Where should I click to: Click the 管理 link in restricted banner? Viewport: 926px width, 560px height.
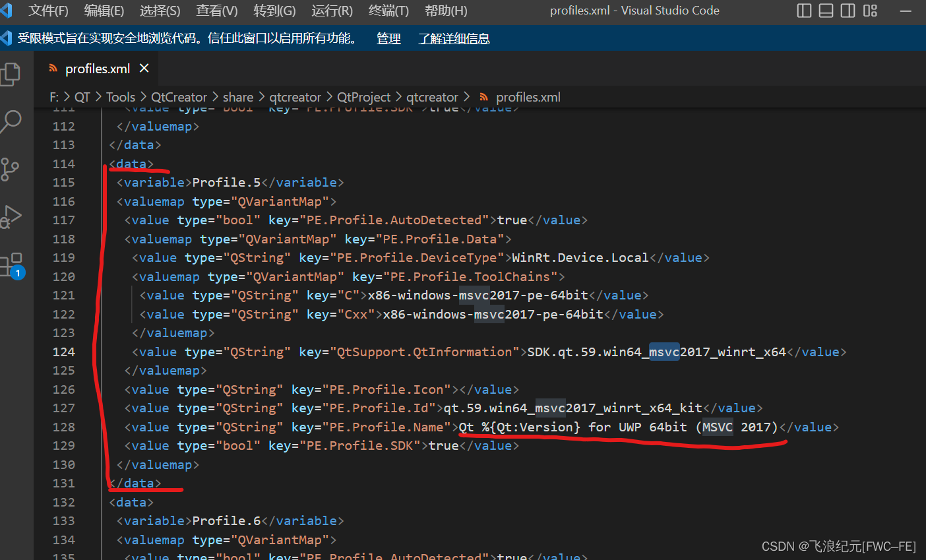pyautogui.click(x=388, y=38)
